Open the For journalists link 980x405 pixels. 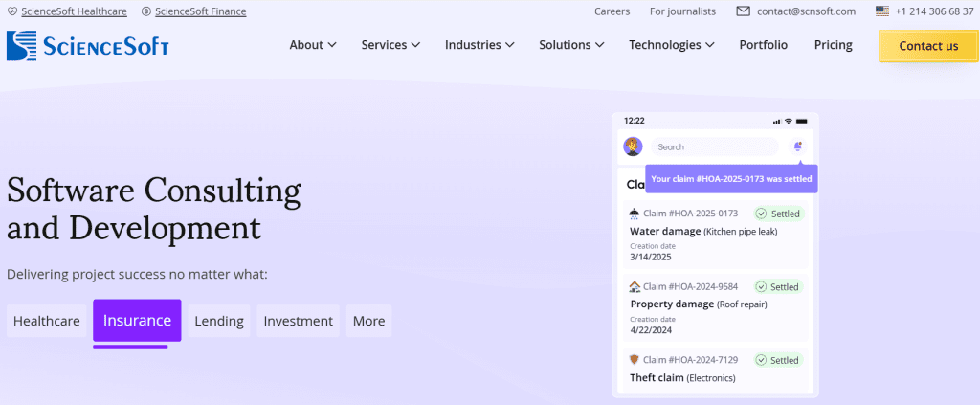pos(682,11)
